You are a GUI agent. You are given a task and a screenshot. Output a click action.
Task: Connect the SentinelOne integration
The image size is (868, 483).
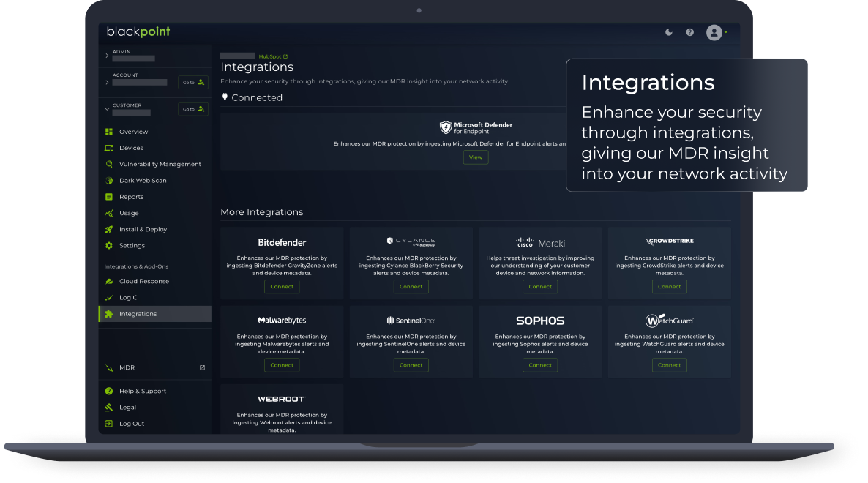point(411,365)
